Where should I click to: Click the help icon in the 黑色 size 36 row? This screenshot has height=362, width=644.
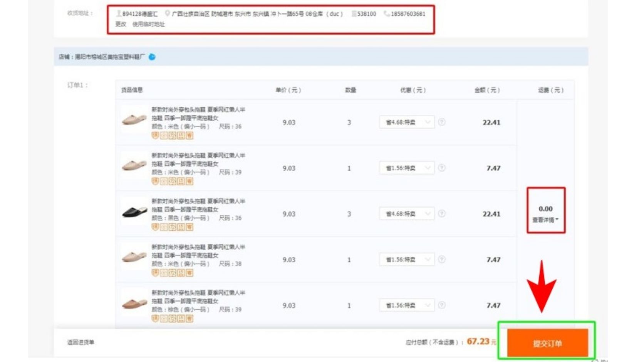point(442,214)
